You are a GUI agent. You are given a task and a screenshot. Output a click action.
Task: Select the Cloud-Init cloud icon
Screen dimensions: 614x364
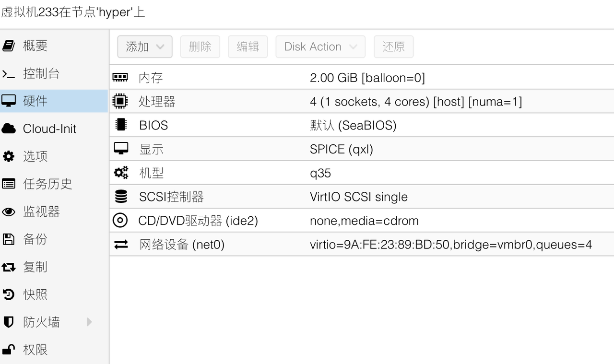tap(9, 129)
